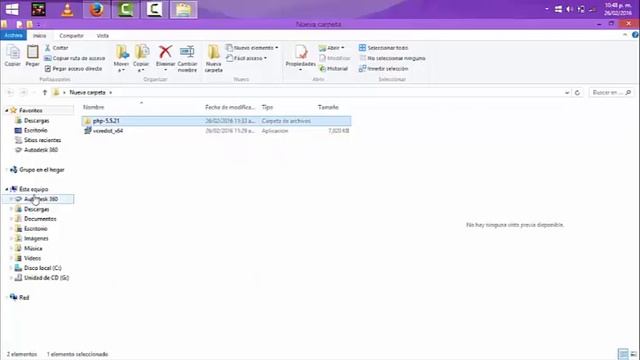Click the Cambiar nombre icon
This screenshot has width=640, height=360.
click(x=187, y=58)
